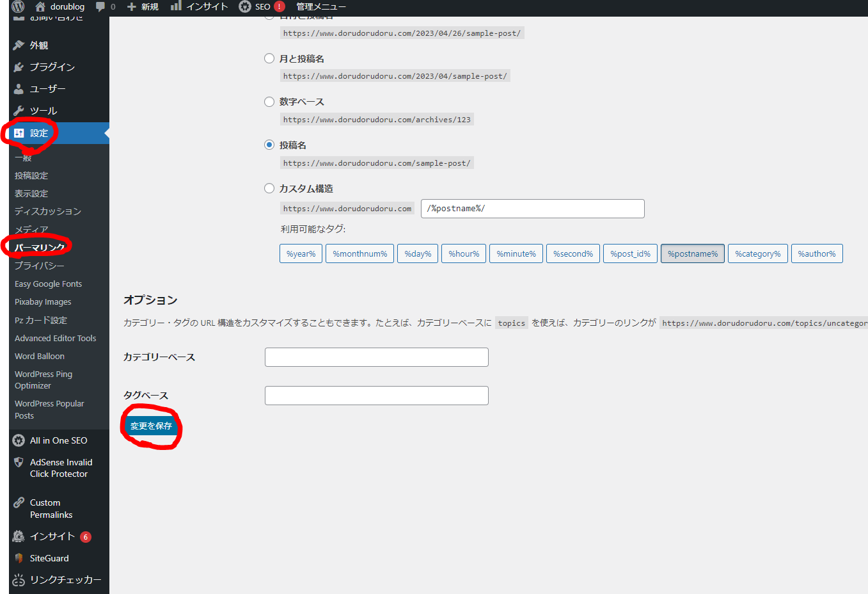
Task: Click the カテゴリーベース input field
Action: coord(377,357)
